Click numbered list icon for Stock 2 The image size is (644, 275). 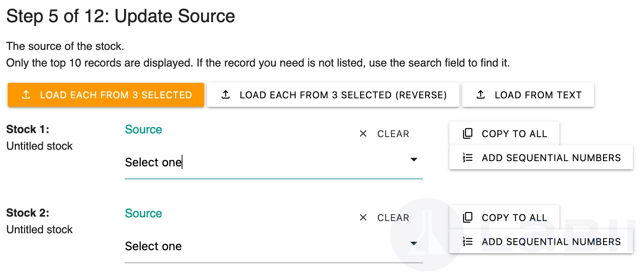tap(467, 242)
